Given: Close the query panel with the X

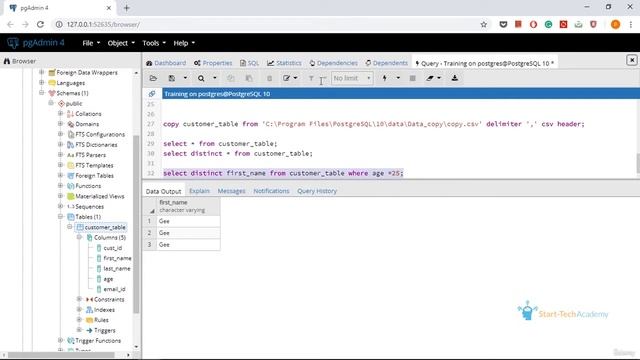Looking at the screenshot, I should click(x=632, y=60).
